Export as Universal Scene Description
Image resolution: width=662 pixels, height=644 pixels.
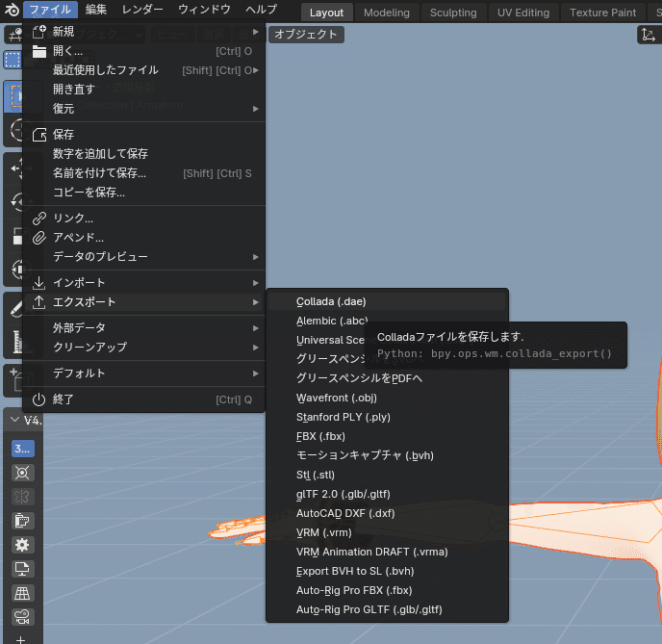330,340
